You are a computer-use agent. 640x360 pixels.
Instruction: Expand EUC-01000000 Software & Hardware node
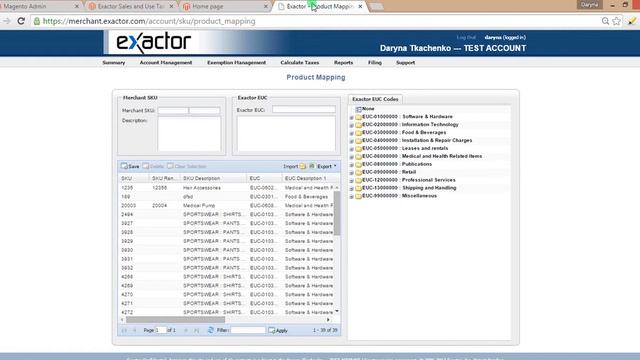[x=351, y=118]
